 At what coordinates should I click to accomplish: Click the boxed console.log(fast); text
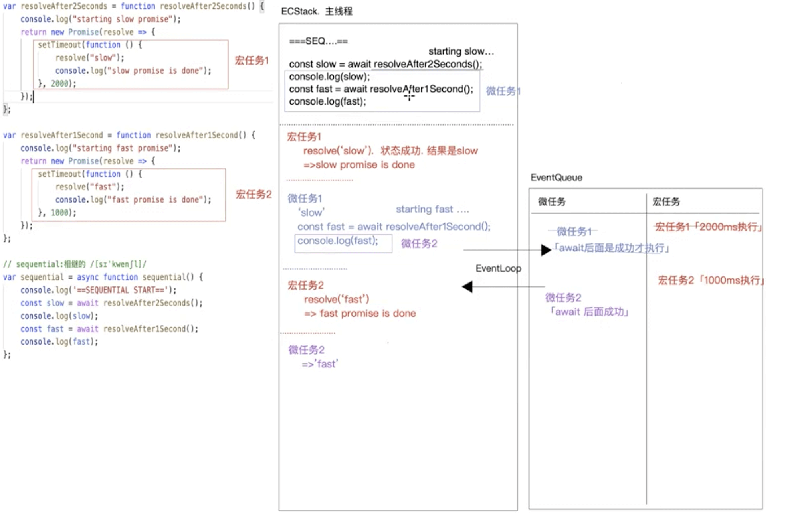338,241
